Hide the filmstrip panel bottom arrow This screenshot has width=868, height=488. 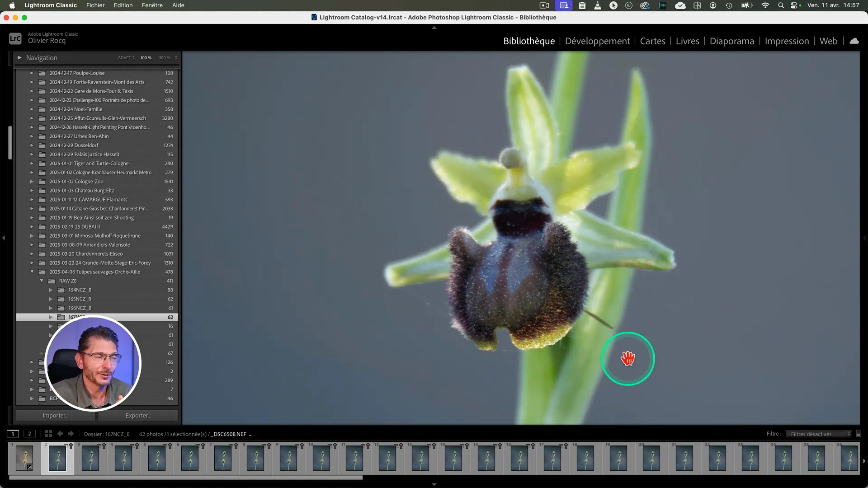[434, 484]
